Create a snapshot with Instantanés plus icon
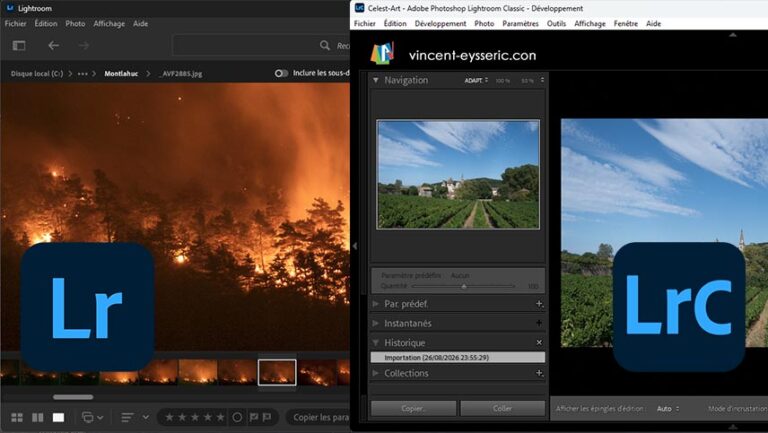The image size is (768, 433). coord(539,323)
